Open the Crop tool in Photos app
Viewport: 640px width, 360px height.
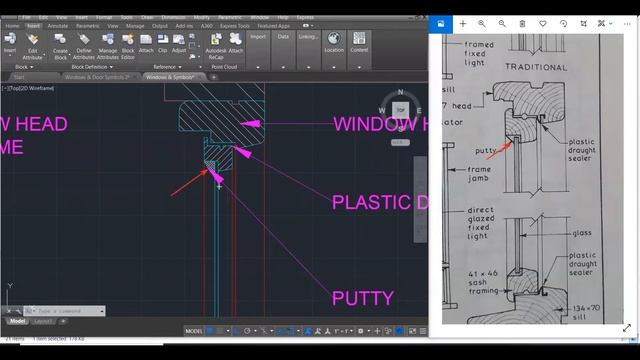pyautogui.click(x=583, y=24)
